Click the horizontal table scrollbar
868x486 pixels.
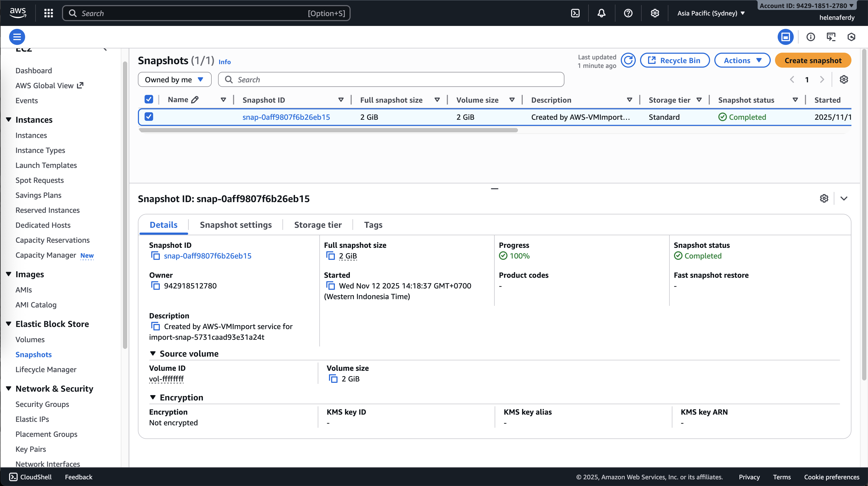[328, 130]
